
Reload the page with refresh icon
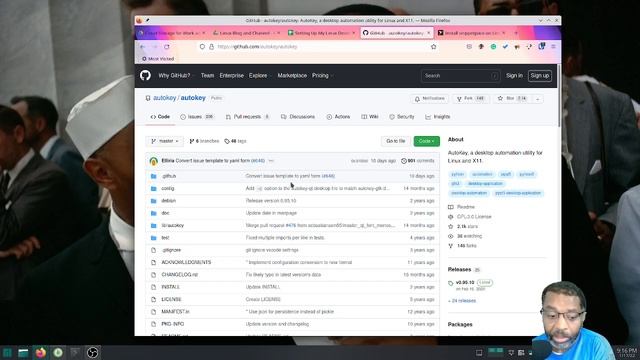click(x=167, y=47)
